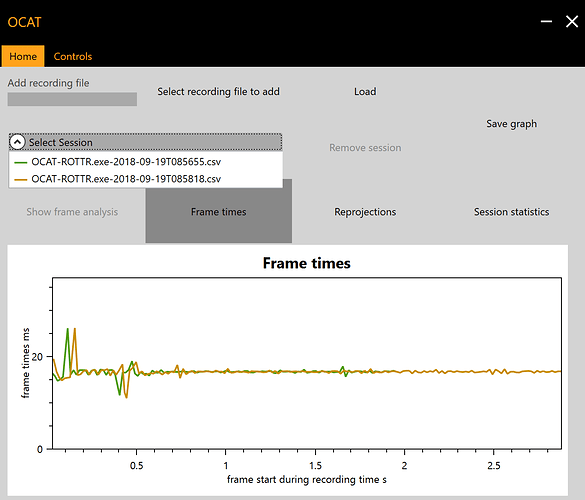Click the Load button
585x500 pixels.
[365, 91]
